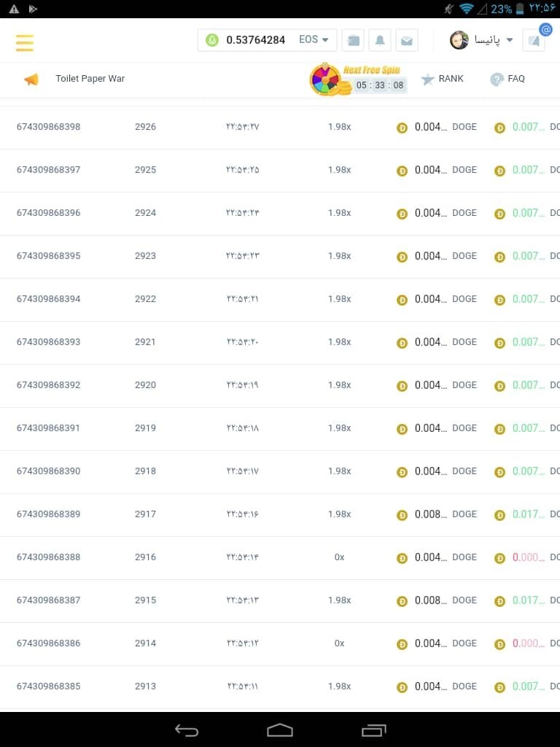Click the Android back button
The image size is (560, 747).
187,730
